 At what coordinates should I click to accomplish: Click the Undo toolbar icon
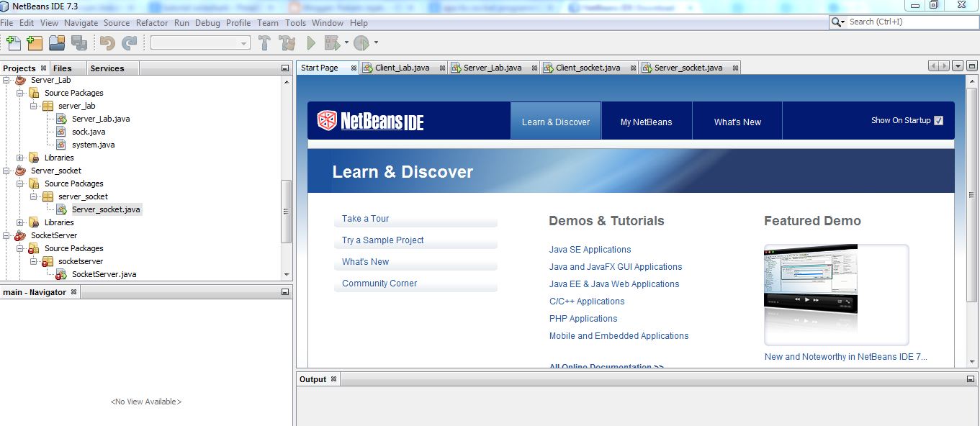point(107,43)
